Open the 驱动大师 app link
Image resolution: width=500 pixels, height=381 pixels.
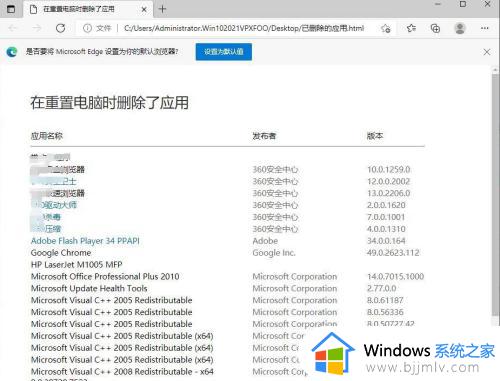click(54, 205)
